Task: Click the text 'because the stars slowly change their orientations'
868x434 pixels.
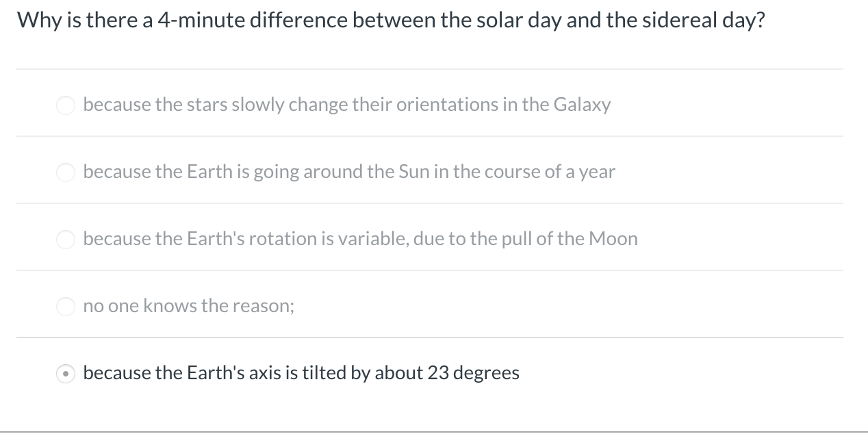Action: click(x=347, y=105)
